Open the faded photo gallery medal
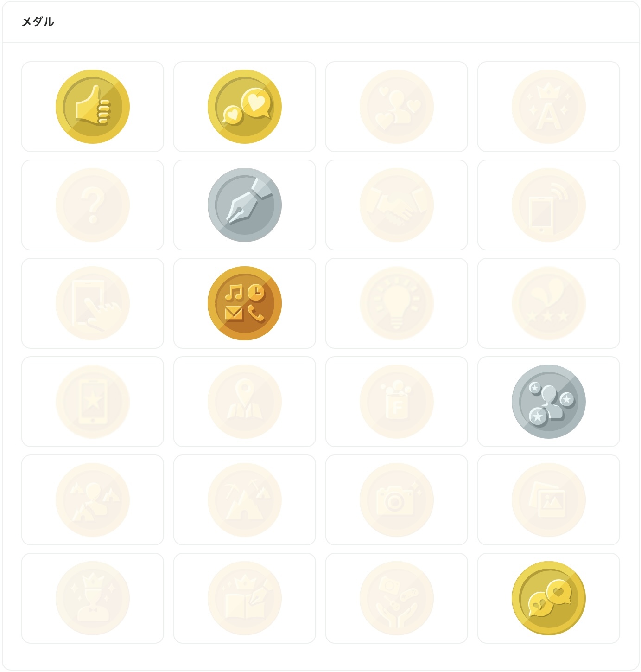 click(x=549, y=500)
